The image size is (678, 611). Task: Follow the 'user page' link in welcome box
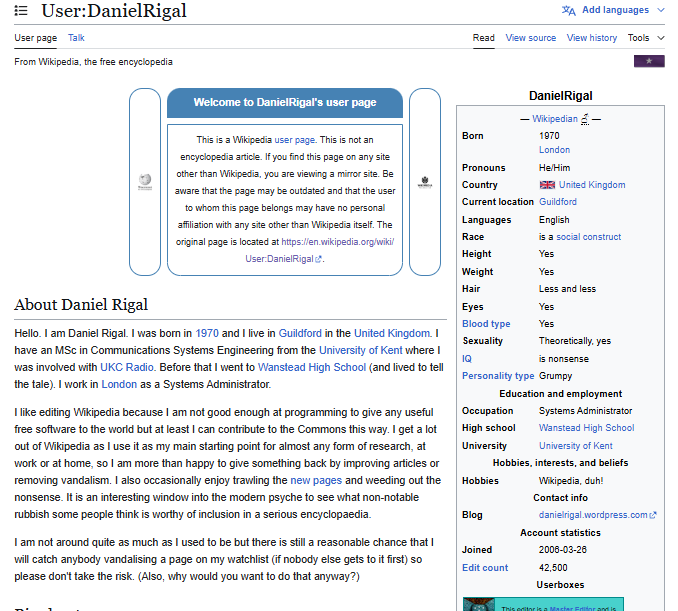[294, 140]
